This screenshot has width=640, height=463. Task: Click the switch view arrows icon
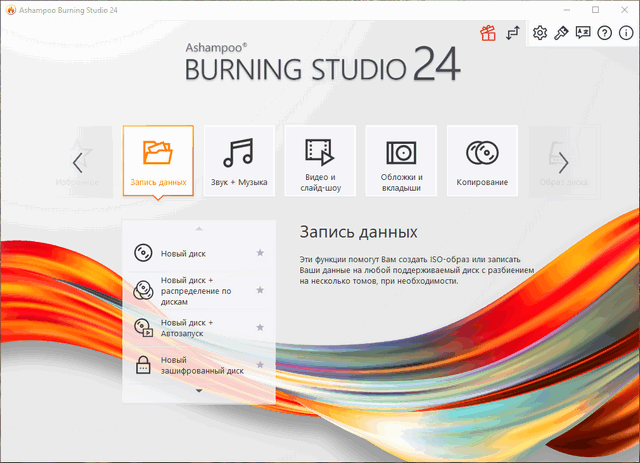click(513, 33)
